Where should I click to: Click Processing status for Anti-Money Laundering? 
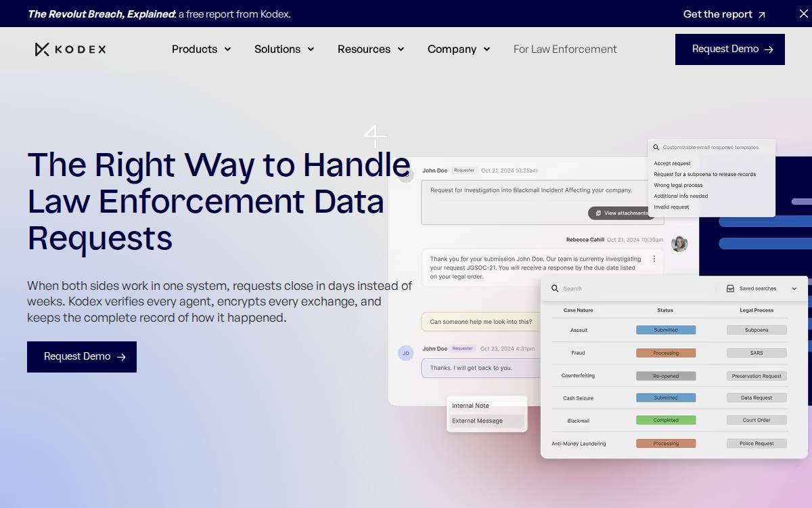tap(666, 444)
